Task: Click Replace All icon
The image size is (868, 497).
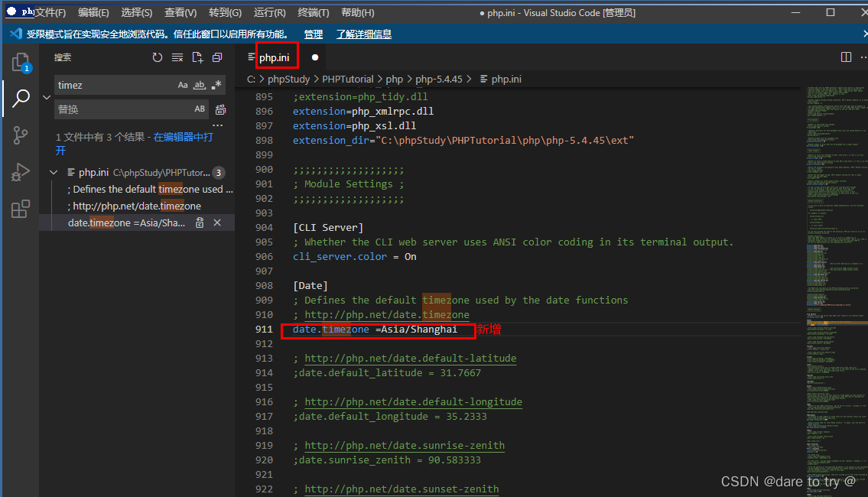Action: pyautogui.click(x=220, y=109)
